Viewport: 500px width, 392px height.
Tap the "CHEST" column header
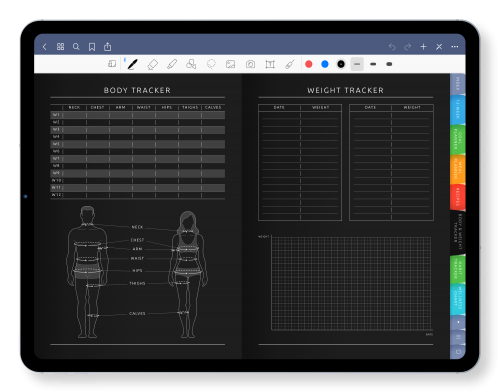click(97, 107)
